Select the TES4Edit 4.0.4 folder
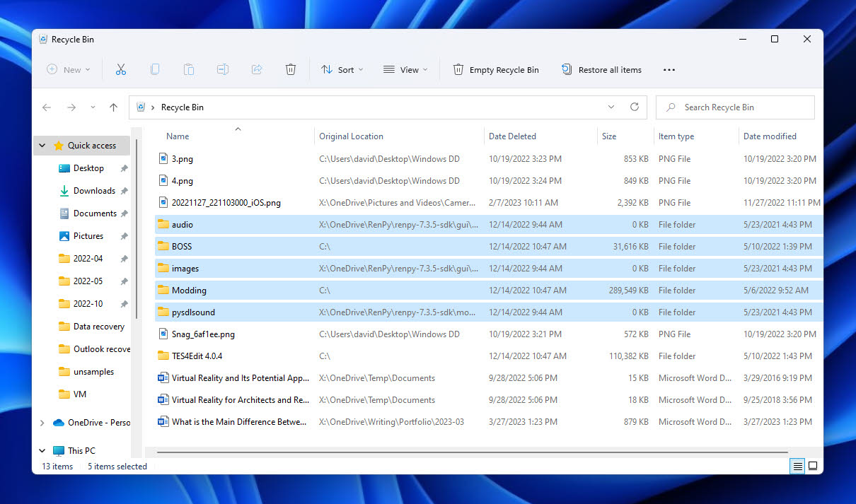Image resolution: width=856 pixels, height=504 pixels. pyautogui.click(x=197, y=356)
